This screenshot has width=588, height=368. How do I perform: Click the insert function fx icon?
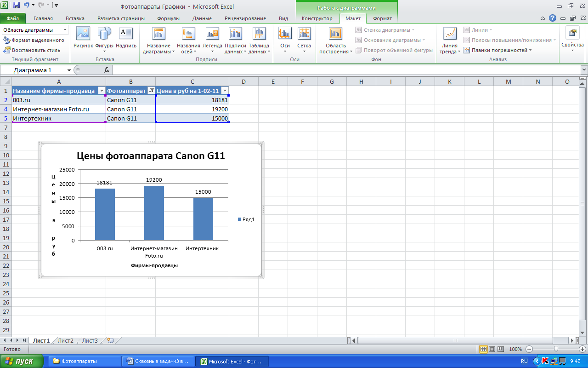107,70
